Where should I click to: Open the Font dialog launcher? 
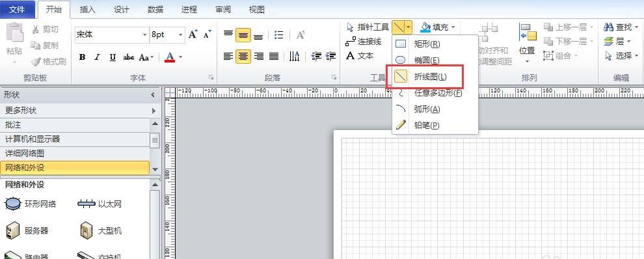(x=211, y=77)
